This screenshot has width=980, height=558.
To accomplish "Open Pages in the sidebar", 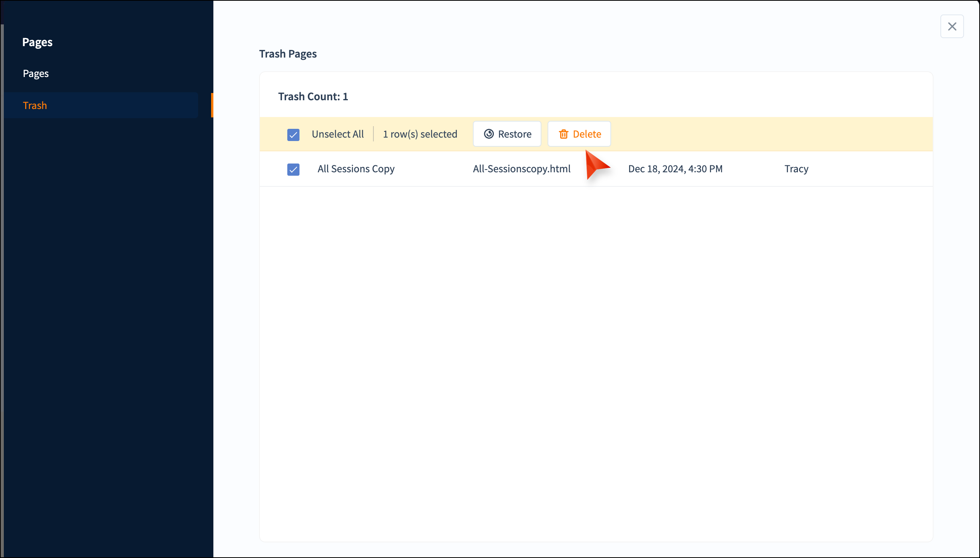I will click(x=36, y=73).
